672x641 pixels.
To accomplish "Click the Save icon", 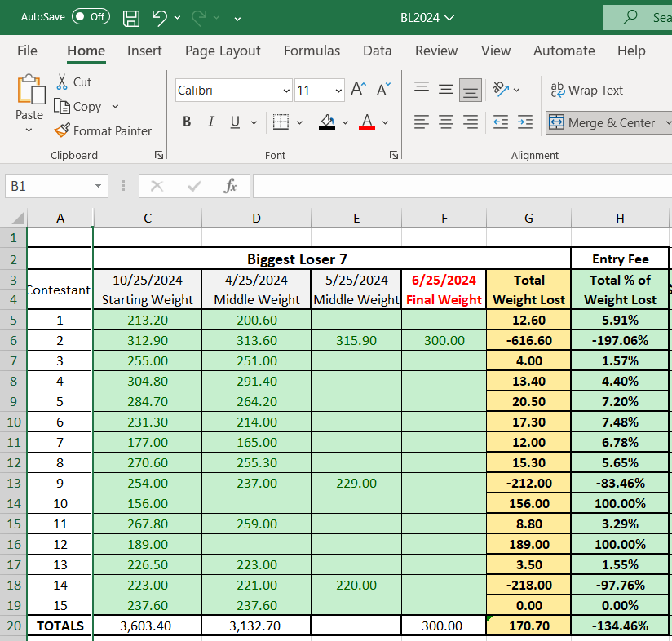I will 130,16.
